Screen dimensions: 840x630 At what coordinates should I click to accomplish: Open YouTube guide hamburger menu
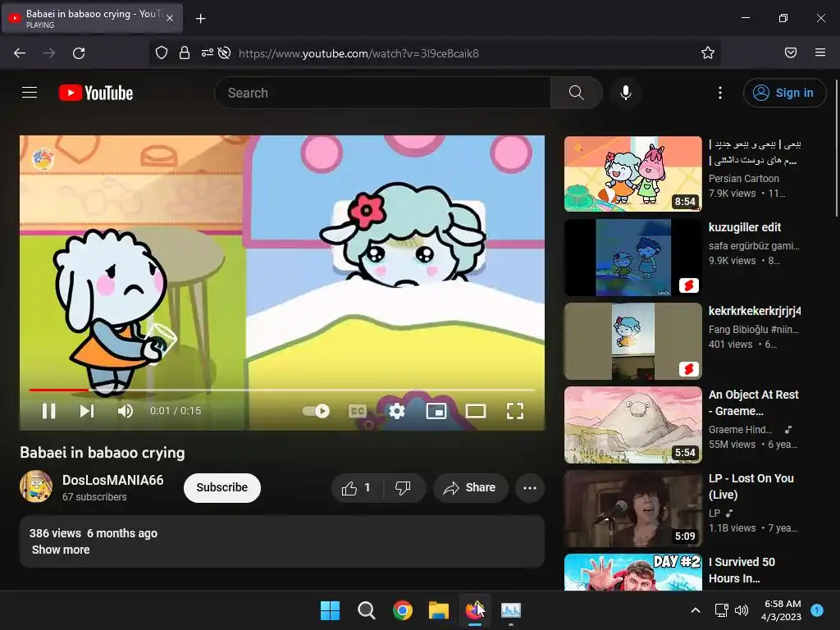(30, 93)
